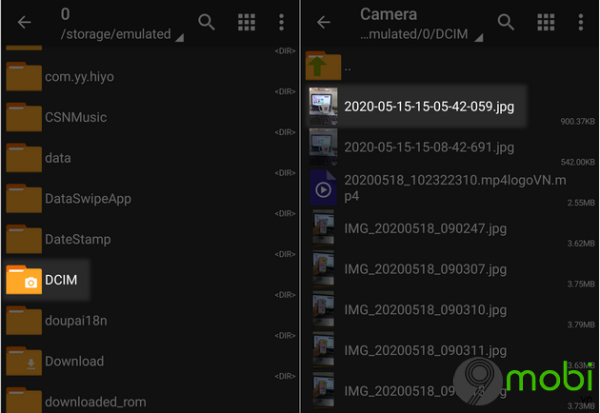The height and width of the screenshot is (413, 600).
Task: Open the CSNMusic folder
Action: (x=75, y=117)
